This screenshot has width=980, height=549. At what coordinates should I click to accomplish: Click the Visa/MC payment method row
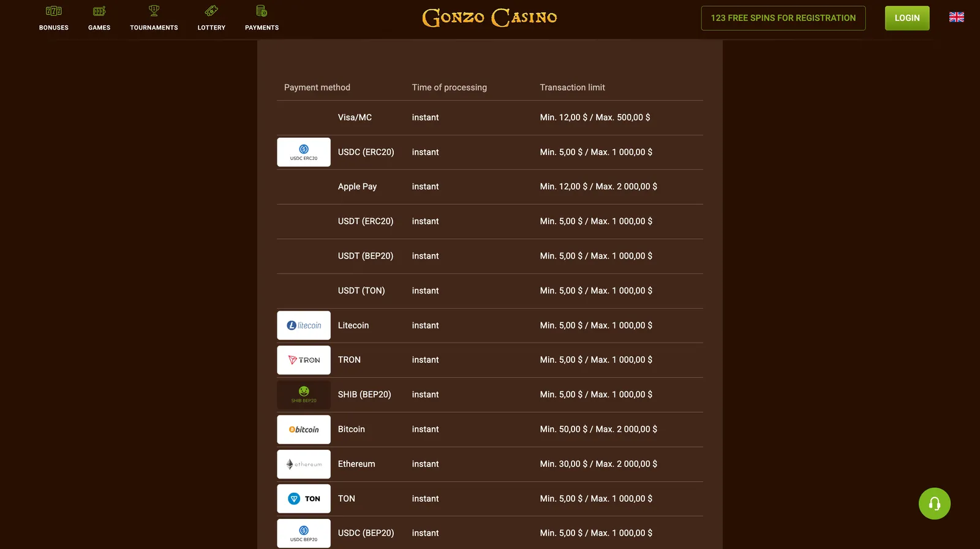tap(490, 118)
